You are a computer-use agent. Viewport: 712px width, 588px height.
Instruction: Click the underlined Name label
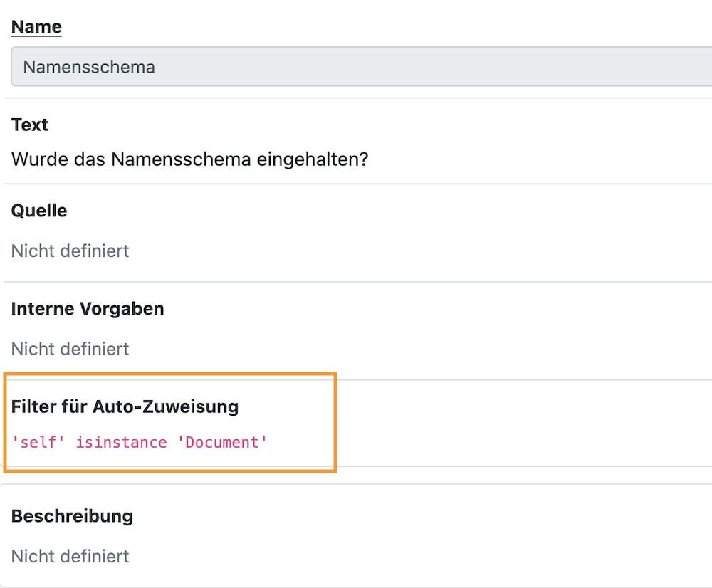click(36, 27)
